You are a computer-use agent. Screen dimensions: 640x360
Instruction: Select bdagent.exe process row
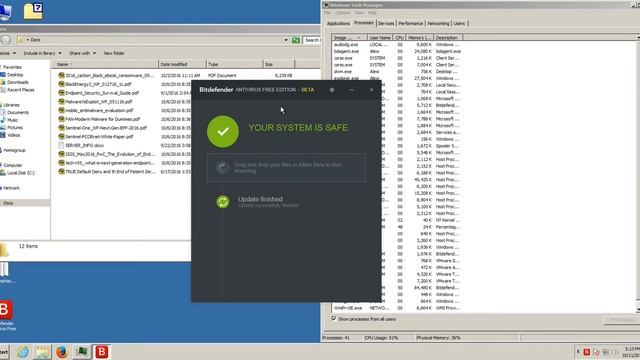coord(397,51)
